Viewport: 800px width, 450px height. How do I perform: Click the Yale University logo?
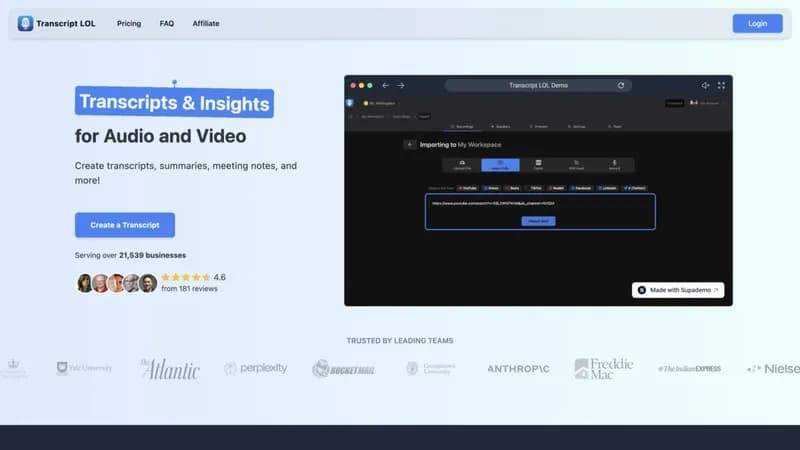click(x=84, y=368)
